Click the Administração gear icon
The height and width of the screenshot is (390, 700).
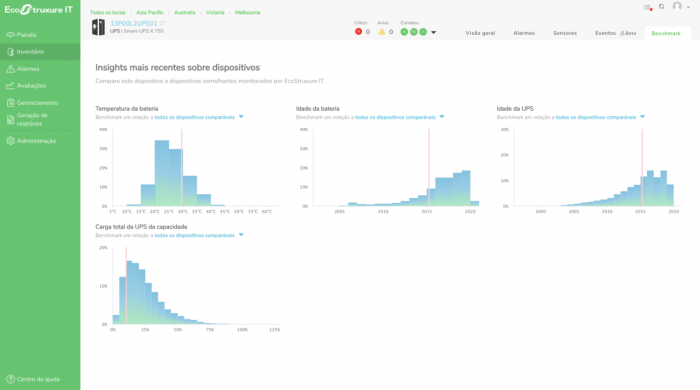click(x=11, y=141)
